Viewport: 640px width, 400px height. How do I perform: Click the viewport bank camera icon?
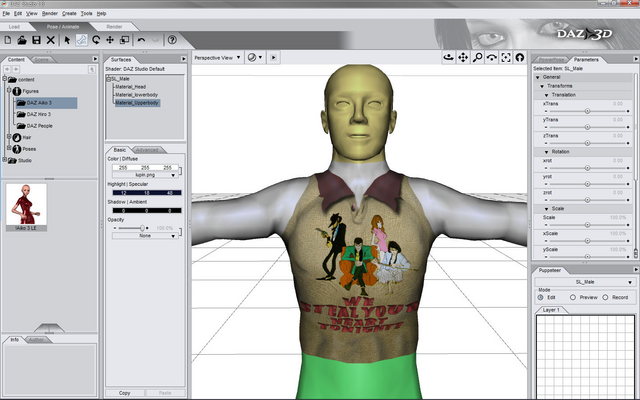coord(491,58)
